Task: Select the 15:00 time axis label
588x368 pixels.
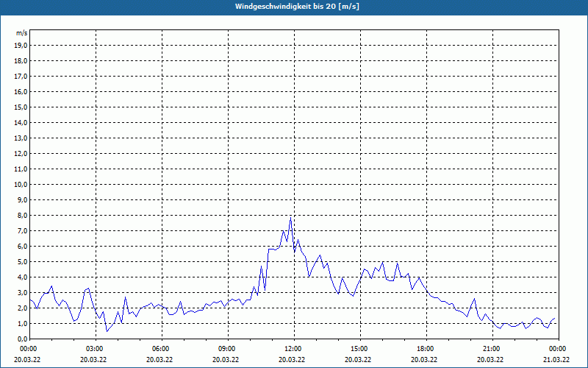Action: pyautogui.click(x=358, y=349)
